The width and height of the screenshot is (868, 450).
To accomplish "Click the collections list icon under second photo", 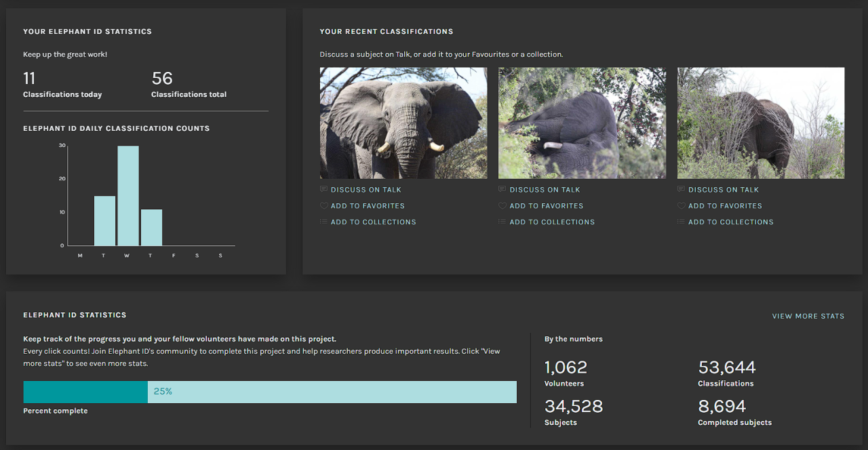I will 502,222.
